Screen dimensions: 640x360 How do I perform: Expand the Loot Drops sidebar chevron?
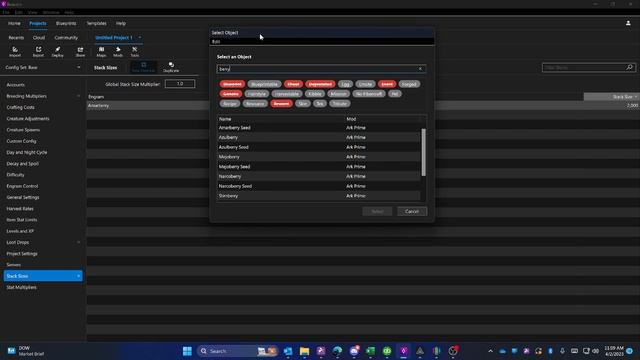(78, 242)
